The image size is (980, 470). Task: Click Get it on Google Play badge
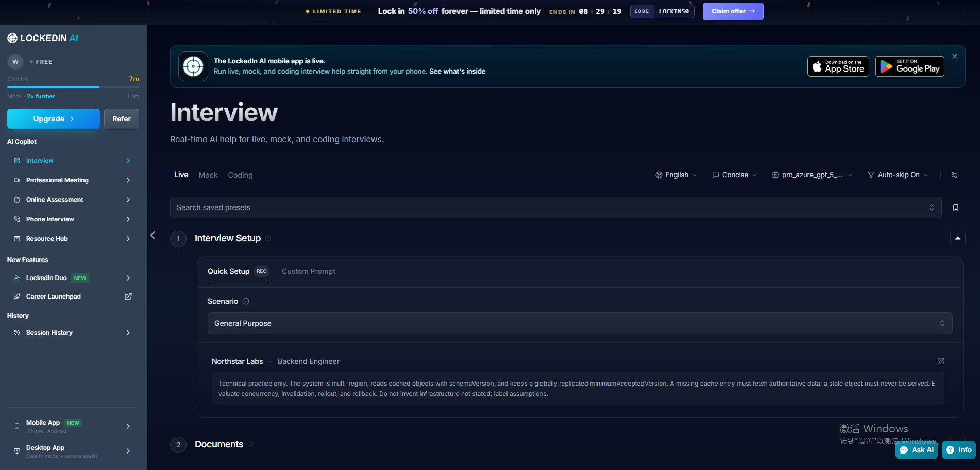pyautogui.click(x=909, y=66)
